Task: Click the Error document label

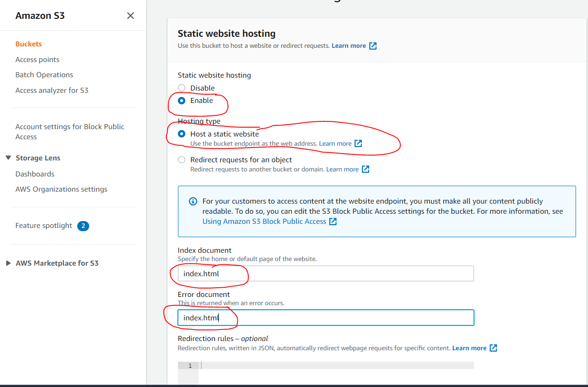Action: pyautogui.click(x=204, y=295)
